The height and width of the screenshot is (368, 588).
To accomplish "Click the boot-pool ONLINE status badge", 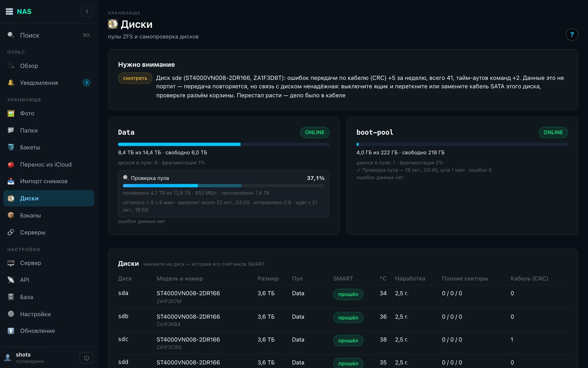I will click(553, 132).
